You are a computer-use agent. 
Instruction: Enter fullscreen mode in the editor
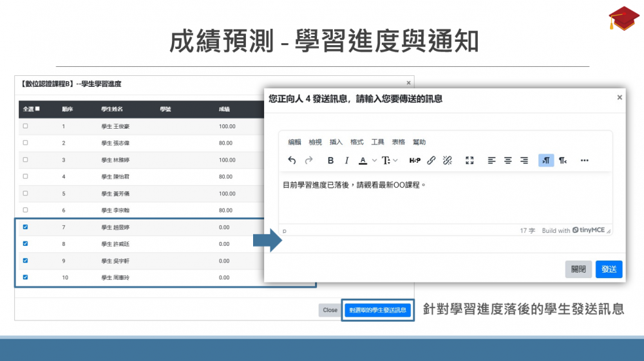(x=469, y=160)
